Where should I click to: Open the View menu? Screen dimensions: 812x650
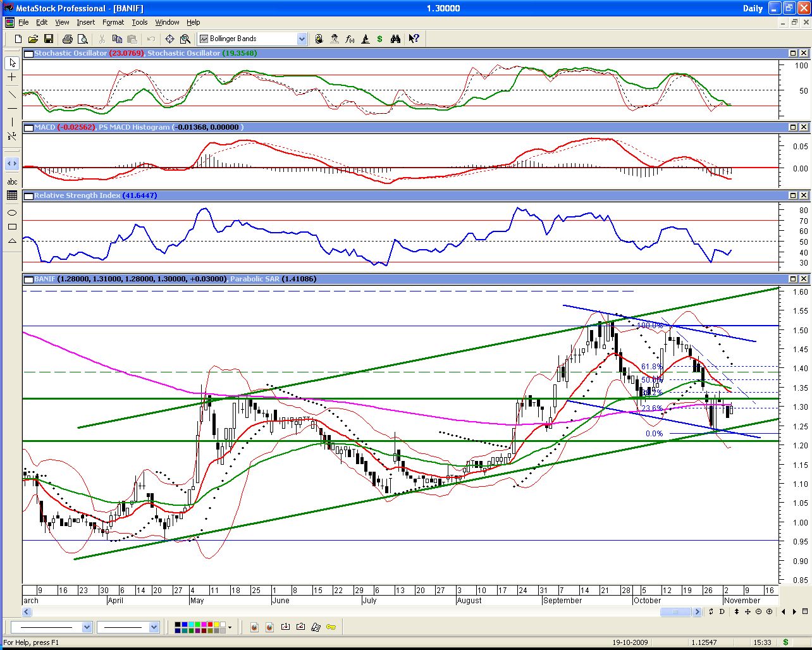pyautogui.click(x=62, y=22)
